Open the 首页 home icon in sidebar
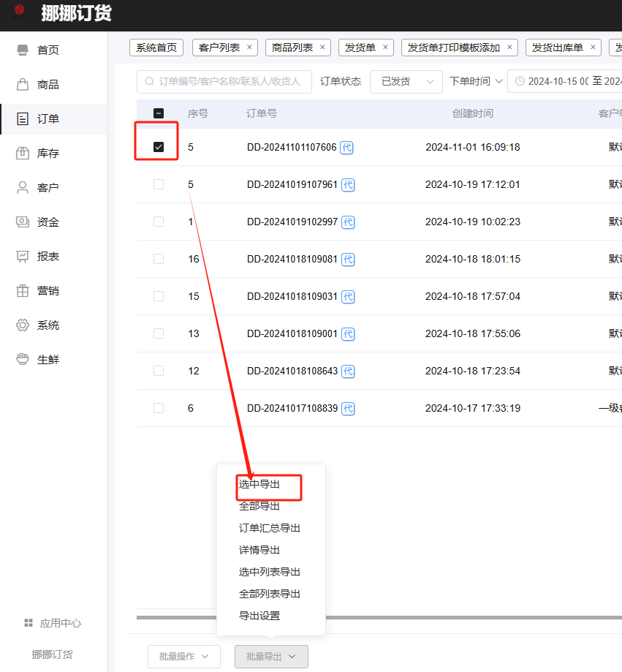This screenshot has height=672, width=622. (23, 50)
